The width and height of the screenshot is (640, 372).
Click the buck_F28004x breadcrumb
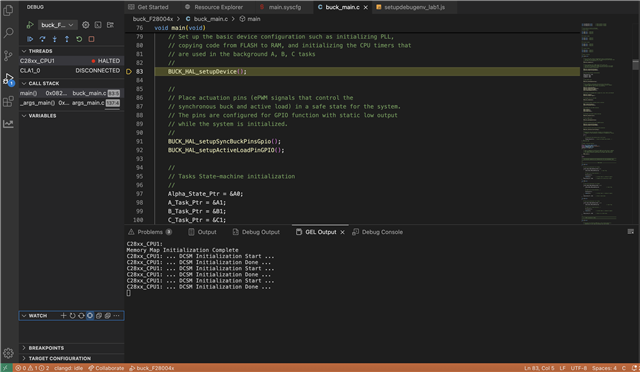(x=153, y=19)
